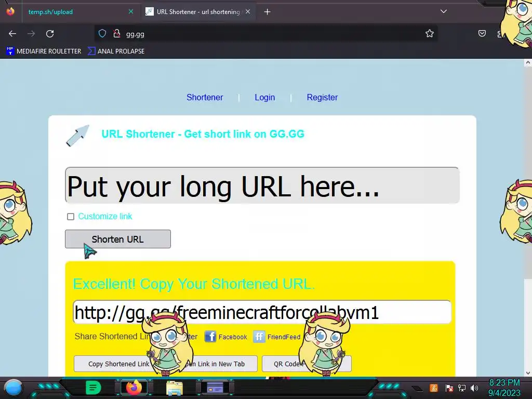The image size is (532, 399).
Task: Open a new tab with plus button
Action: tap(268, 12)
